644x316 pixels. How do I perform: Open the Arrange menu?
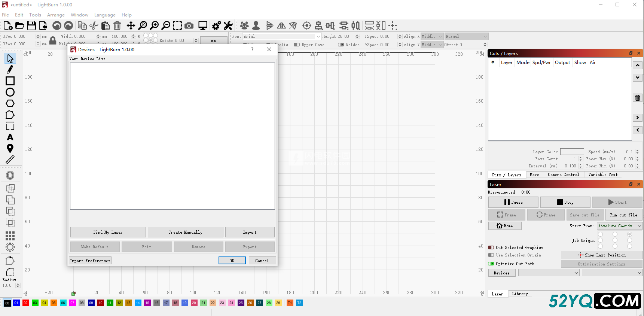tap(56, 15)
